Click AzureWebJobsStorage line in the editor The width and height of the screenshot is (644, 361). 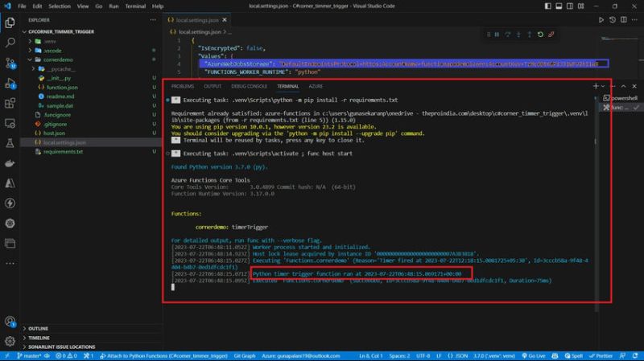click(x=404, y=64)
